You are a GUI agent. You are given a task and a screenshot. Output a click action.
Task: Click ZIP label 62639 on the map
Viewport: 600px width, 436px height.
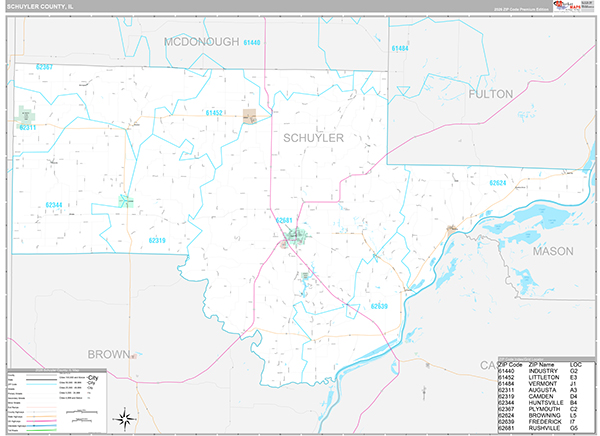pyautogui.click(x=379, y=306)
